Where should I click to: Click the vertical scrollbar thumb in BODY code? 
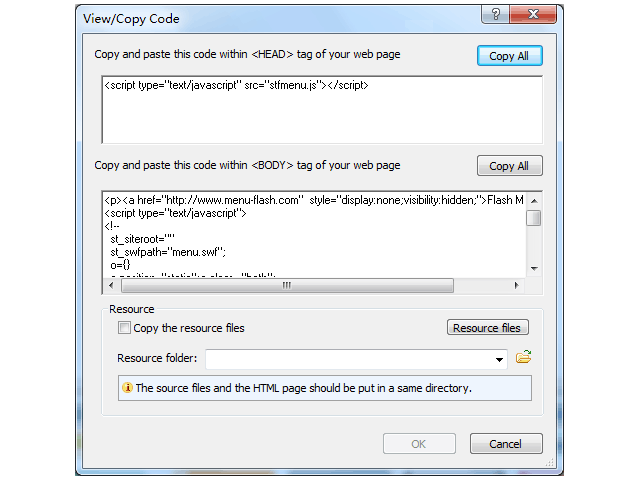click(534, 218)
